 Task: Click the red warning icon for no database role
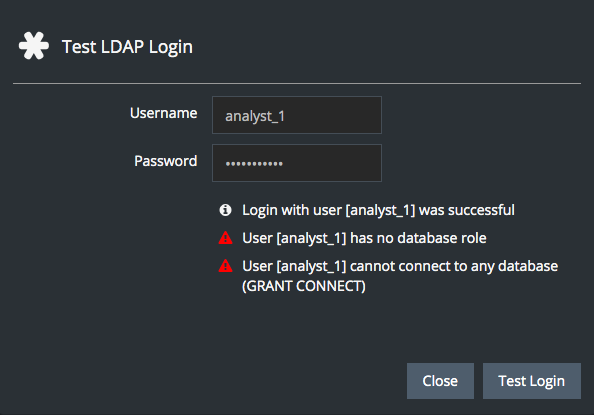225,238
